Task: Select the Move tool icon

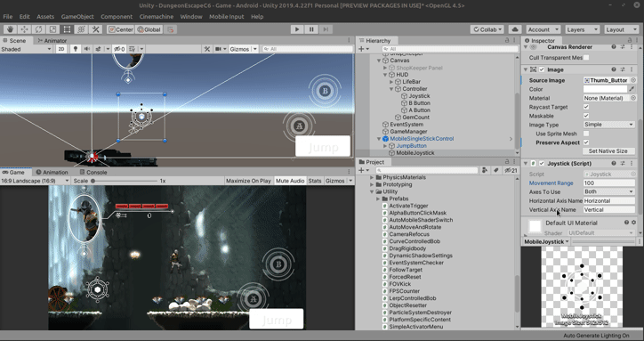Action: click(x=24, y=29)
